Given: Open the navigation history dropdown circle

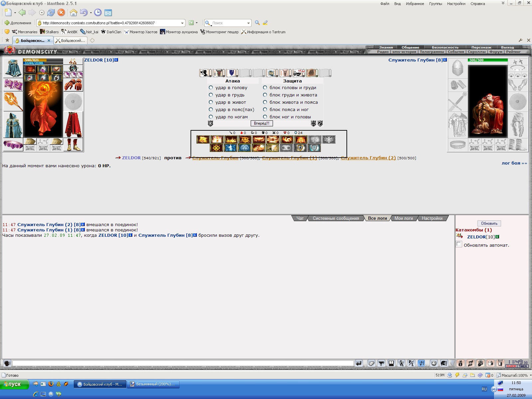Looking at the screenshot, I should click(42, 13).
